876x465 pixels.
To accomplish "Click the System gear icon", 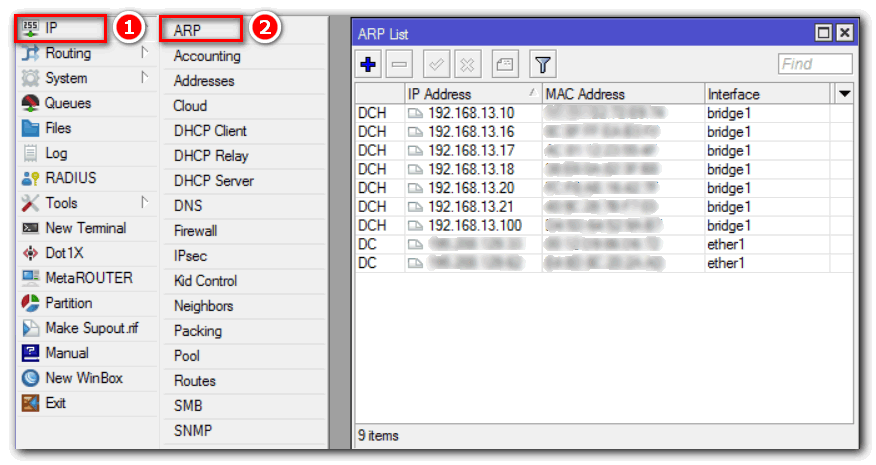I will coord(30,78).
